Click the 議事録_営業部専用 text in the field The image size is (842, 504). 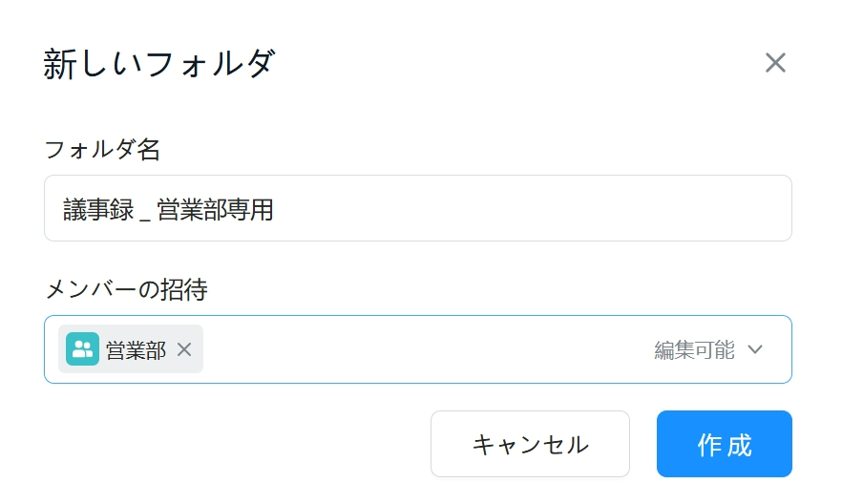tap(168, 209)
